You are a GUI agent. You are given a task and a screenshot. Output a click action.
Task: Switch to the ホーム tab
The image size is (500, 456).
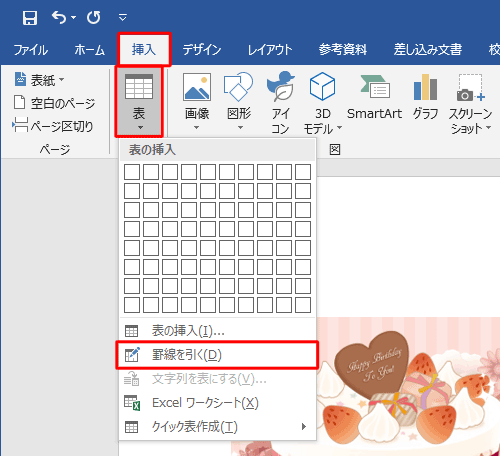tap(89, 50)
